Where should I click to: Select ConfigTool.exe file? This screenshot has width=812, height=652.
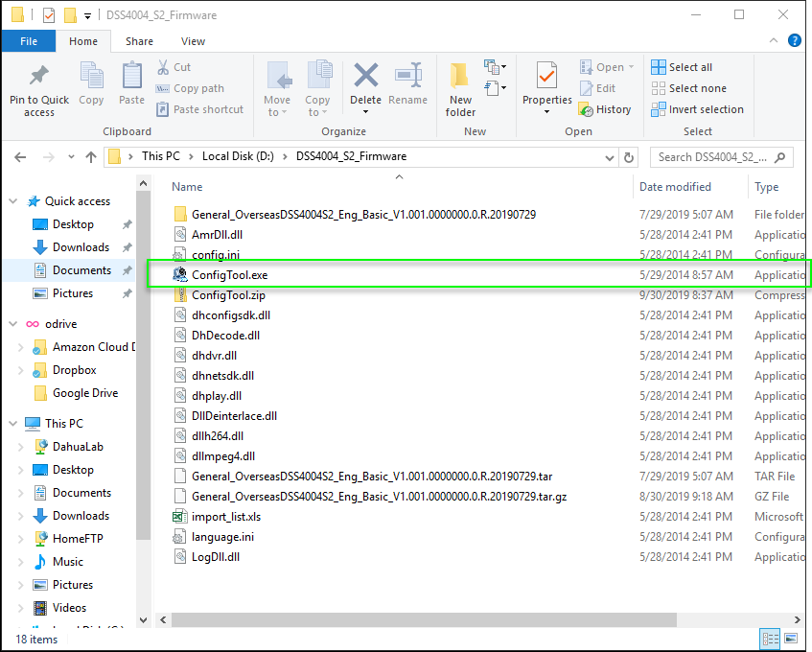click(229, 275)
